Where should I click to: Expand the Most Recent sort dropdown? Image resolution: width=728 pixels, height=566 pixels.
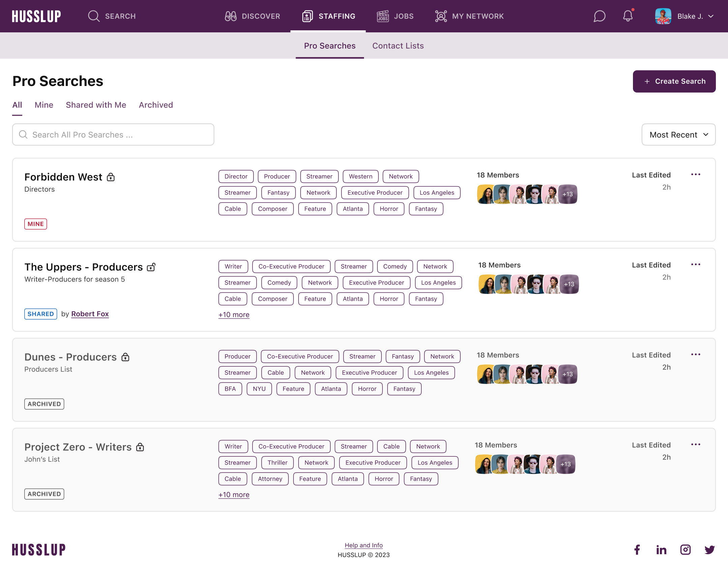click(678, 135)
